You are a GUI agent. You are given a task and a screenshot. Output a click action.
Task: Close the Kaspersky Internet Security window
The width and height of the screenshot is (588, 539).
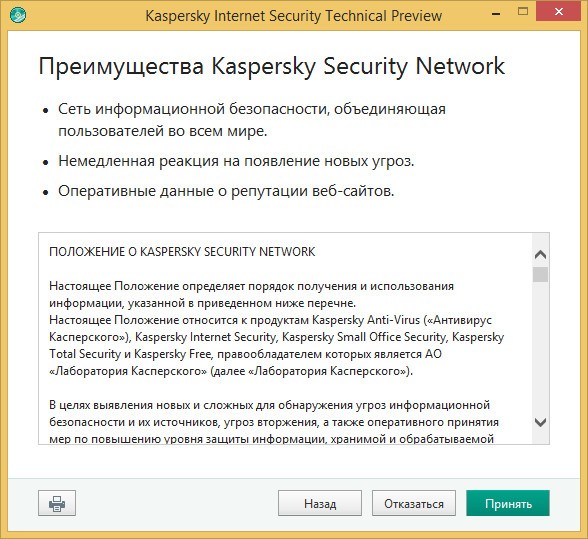559,12
